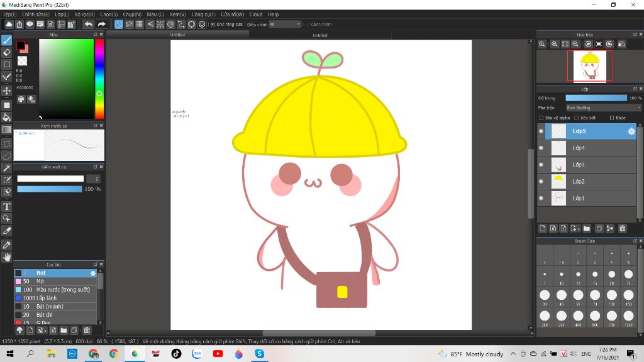Select the Mờ blur brush
The image size is (644, 362).
point(55,282)
